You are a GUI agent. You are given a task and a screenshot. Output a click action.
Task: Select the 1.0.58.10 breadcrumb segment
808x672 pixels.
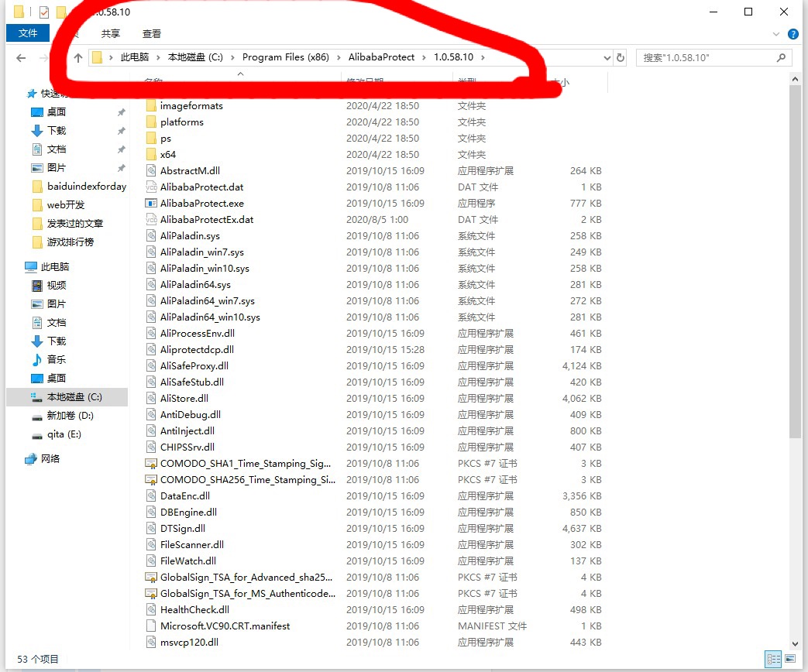pos(453,57)
